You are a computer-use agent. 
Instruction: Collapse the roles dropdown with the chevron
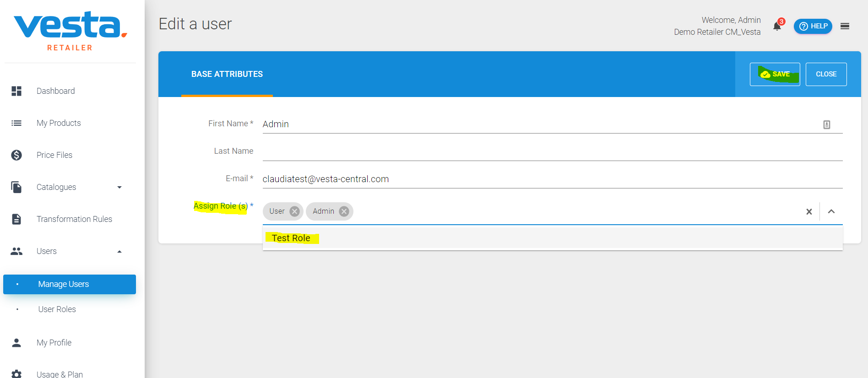point(831,211)
